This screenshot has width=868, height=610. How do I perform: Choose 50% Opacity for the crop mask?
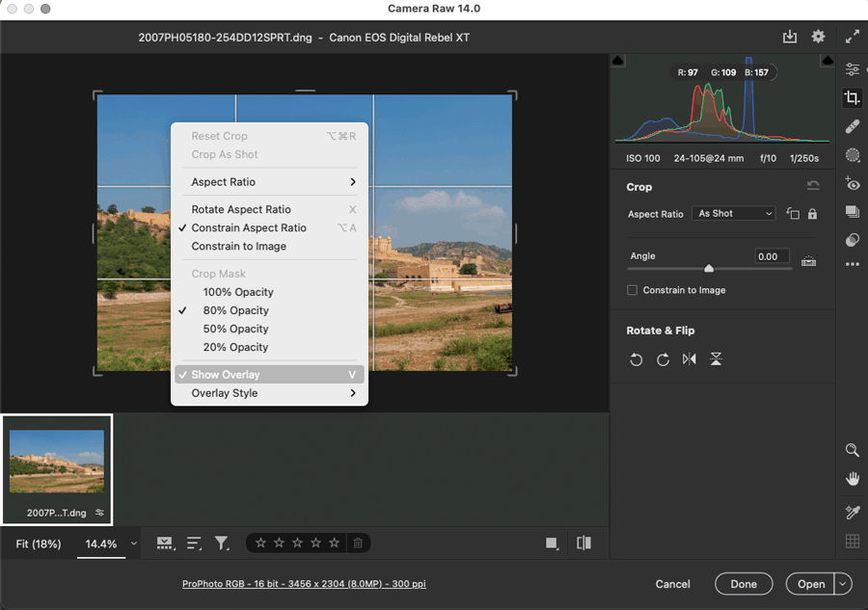[x=237, y=329]
